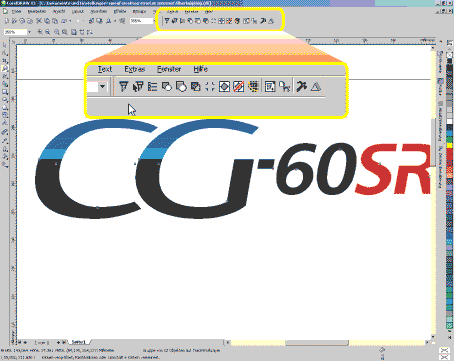Open the property bar zoom level dropdown
454x361 pixels.
coord(29,32)
